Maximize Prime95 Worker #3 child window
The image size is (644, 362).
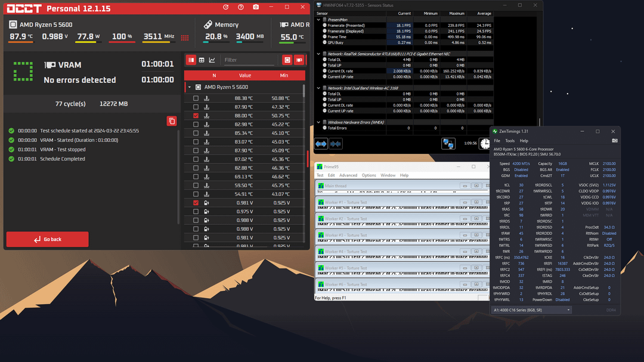pos(476,235)
